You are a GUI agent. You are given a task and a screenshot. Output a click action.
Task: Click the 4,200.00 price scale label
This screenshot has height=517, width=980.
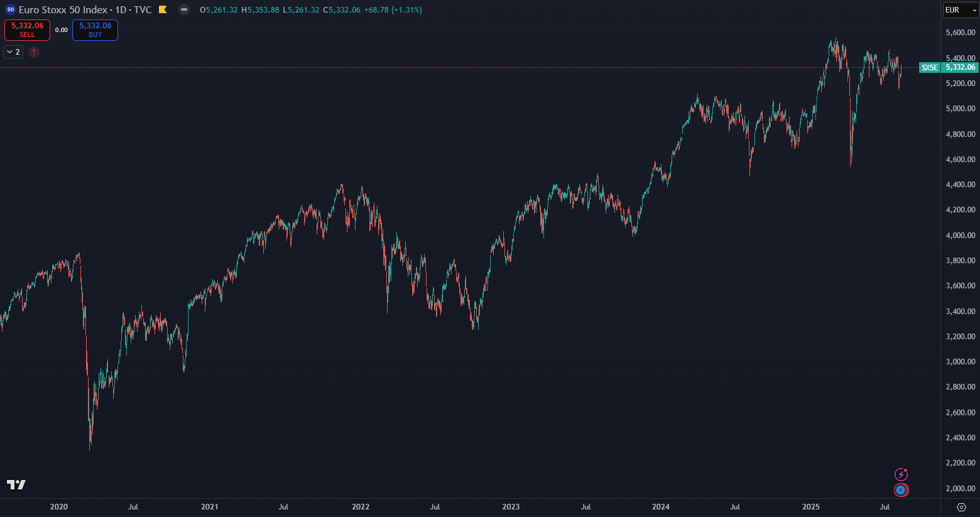click(961, 210)
